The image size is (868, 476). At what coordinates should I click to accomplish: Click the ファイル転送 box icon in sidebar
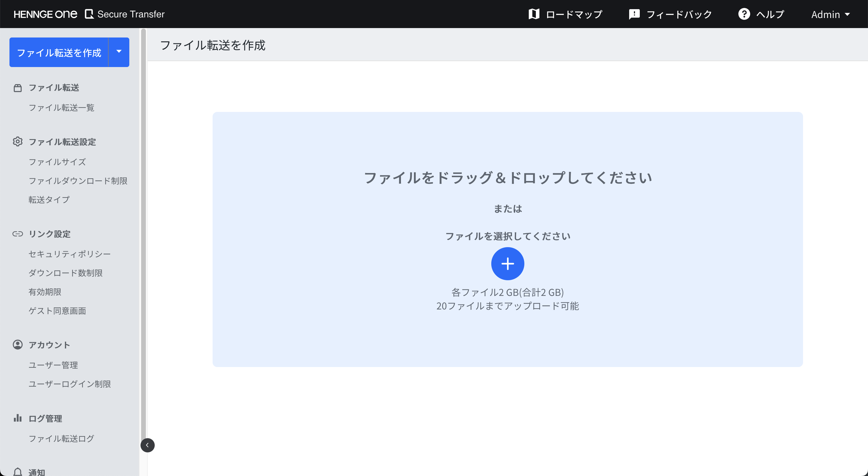click(17, 88)
